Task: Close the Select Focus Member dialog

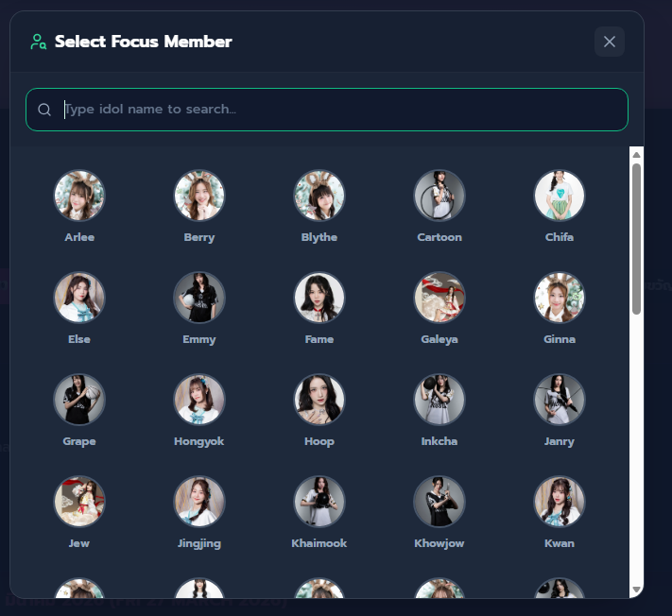Action: pyautogui.click(x=609, y=42)
